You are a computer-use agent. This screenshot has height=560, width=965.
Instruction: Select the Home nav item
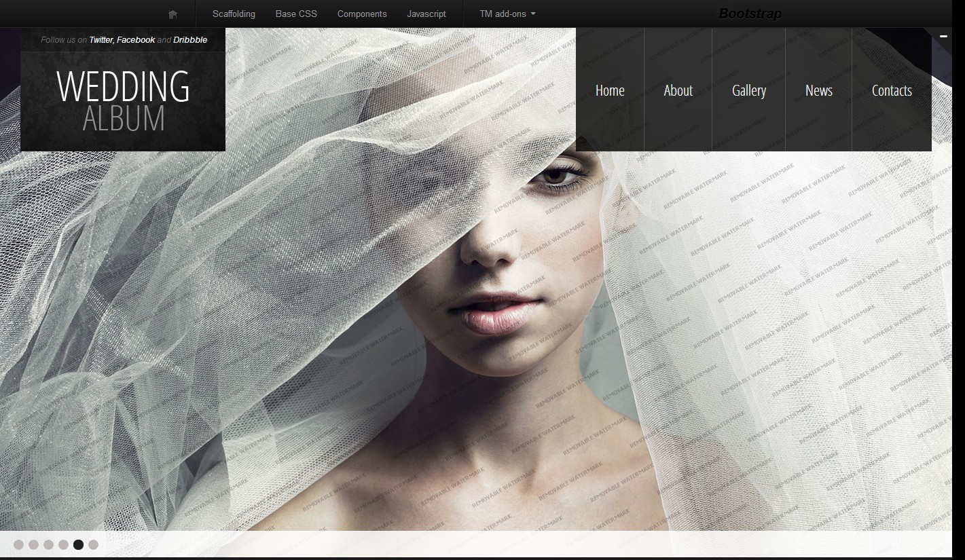pos(610,90)
